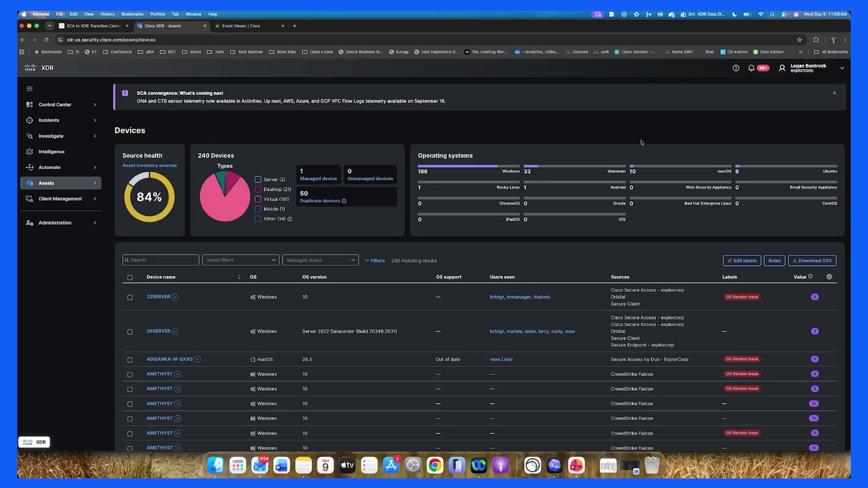Toggle Virtual (181) legend checkbox
Screen dimensions: 868x488
[258, 199]
